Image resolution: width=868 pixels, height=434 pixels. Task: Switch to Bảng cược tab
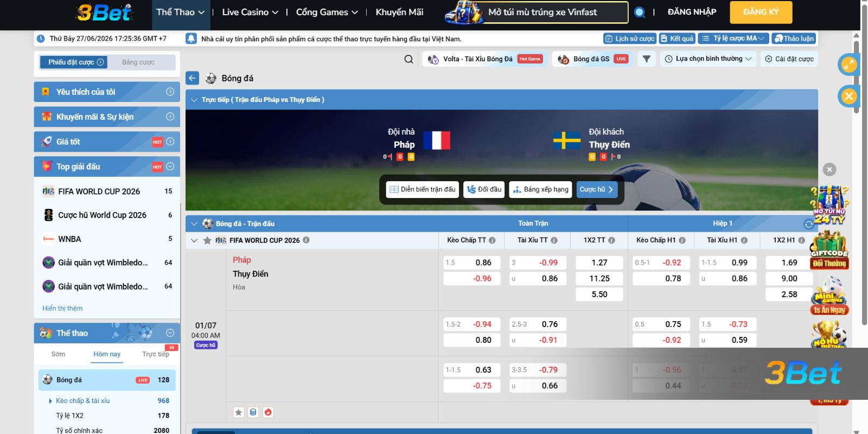[x=138, y=62]
